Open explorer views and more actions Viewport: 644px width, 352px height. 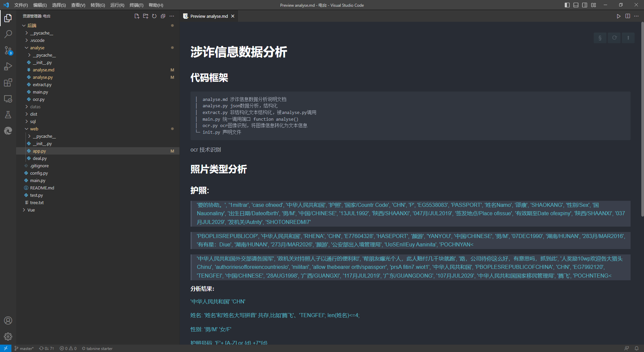(172, 16)
